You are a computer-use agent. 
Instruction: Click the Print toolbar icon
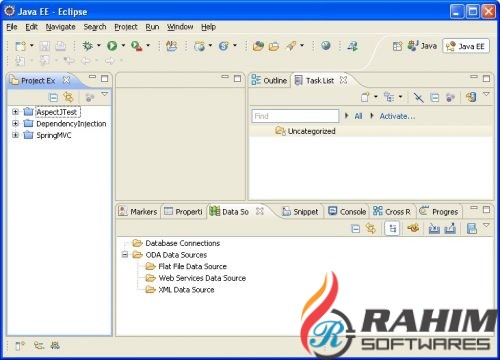coord(60,46)
